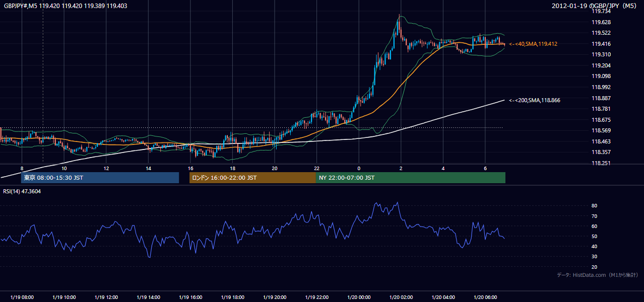644x302 pixels.
Task: Click the hour tick 16 under the price chart
Action: coord(190,168)
